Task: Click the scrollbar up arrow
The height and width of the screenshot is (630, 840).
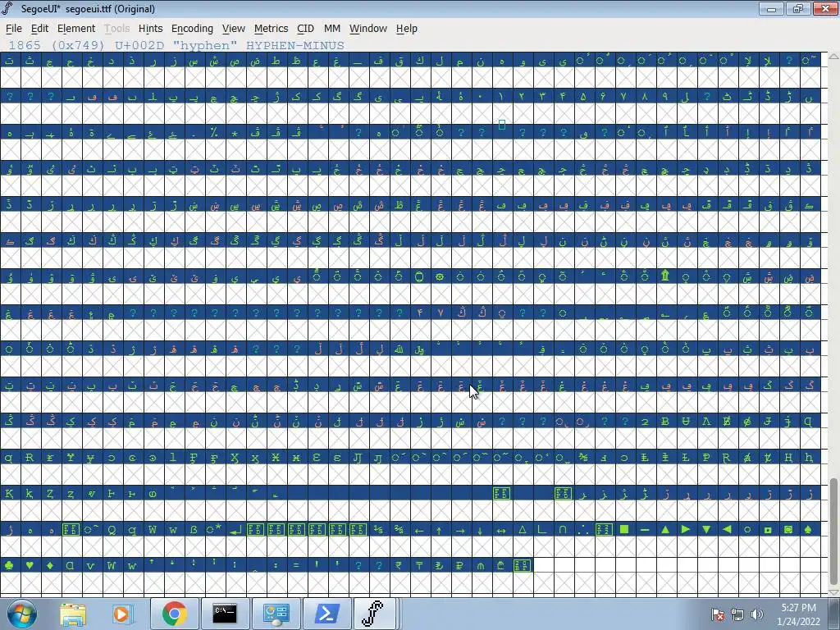Action: coord(833,57)
